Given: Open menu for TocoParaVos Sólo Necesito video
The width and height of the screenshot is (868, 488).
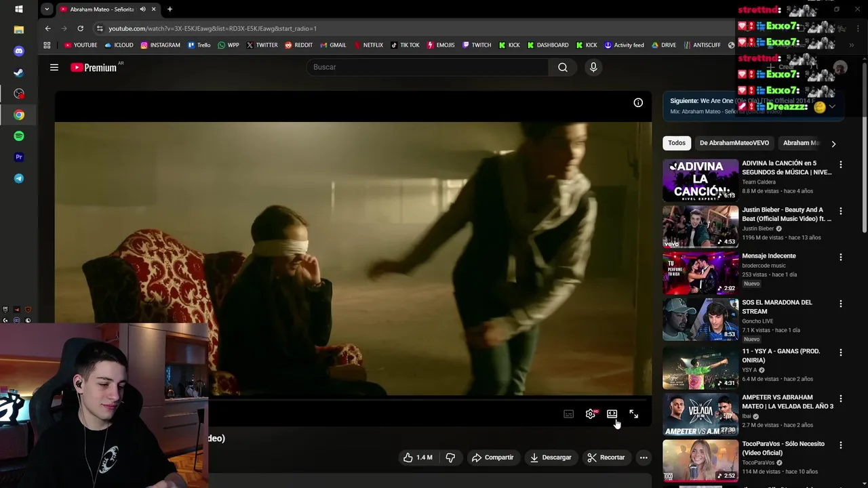Looking at the screenshot, I should point(841,445).
